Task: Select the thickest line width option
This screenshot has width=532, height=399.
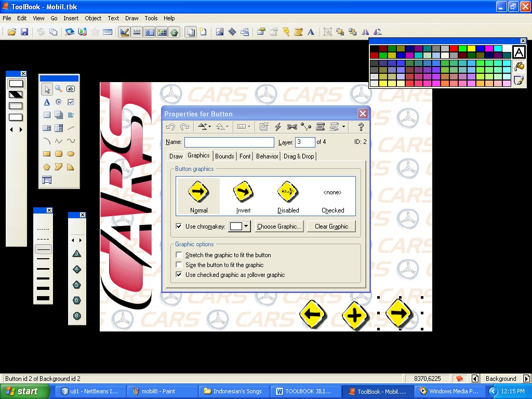Action: pos(43,298)
